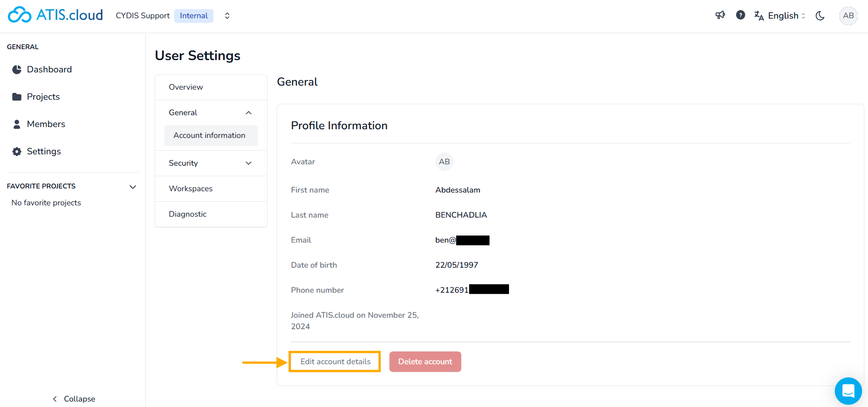Open Members page in sidebar

[x=45, y=124]
